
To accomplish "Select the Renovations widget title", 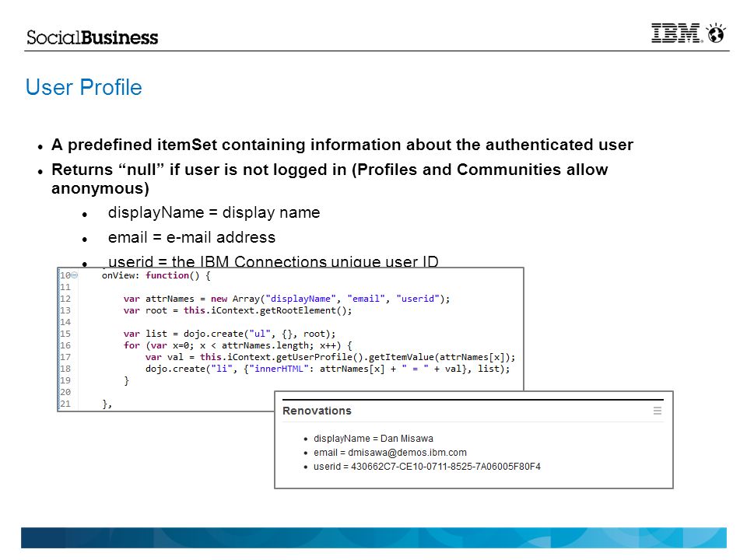I will pyautogui.click(x=317, y=411).
